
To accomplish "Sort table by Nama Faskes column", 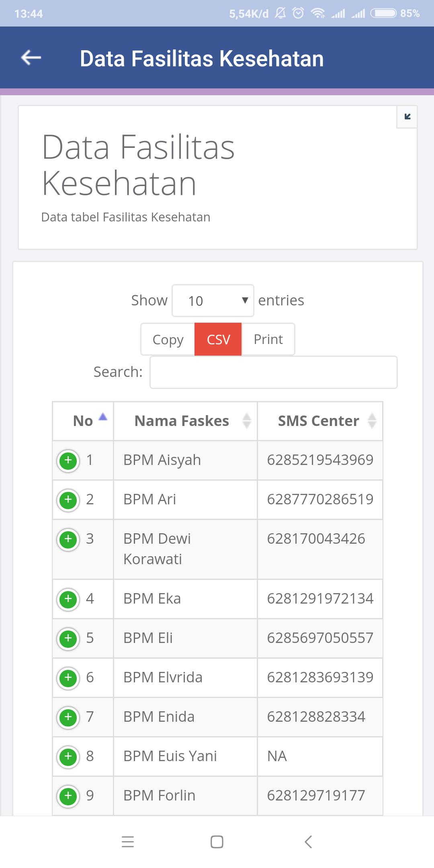I will 185,421.
